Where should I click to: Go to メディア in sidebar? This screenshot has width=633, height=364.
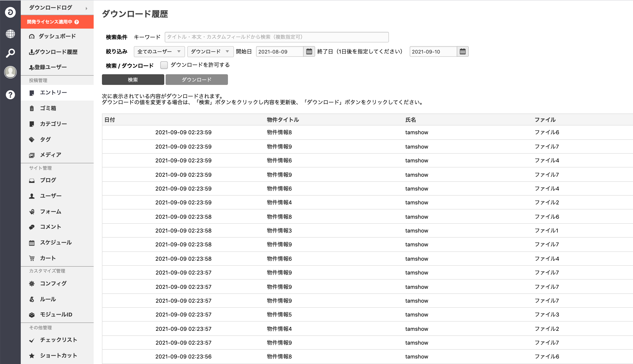(x=57, y=155)
